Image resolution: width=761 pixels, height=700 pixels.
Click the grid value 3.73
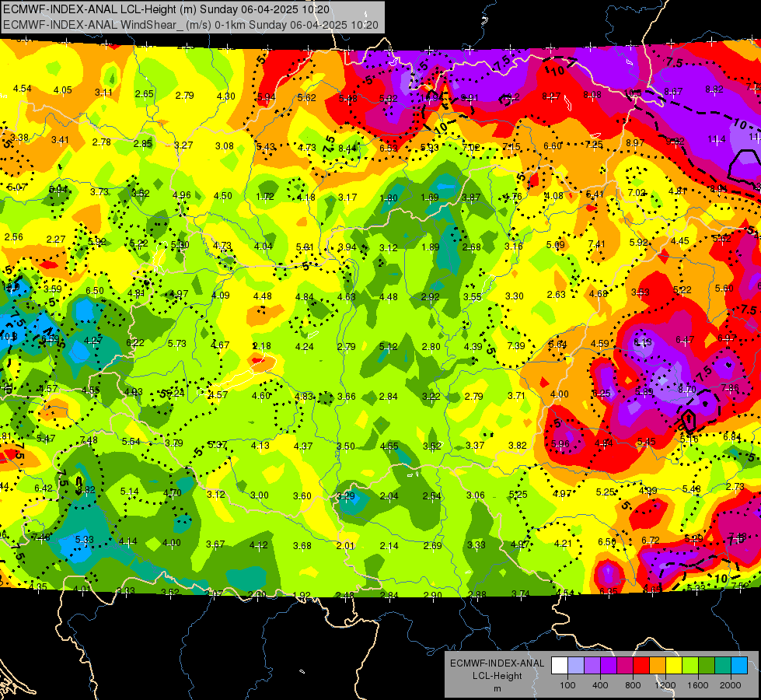(x=99, y=192)
